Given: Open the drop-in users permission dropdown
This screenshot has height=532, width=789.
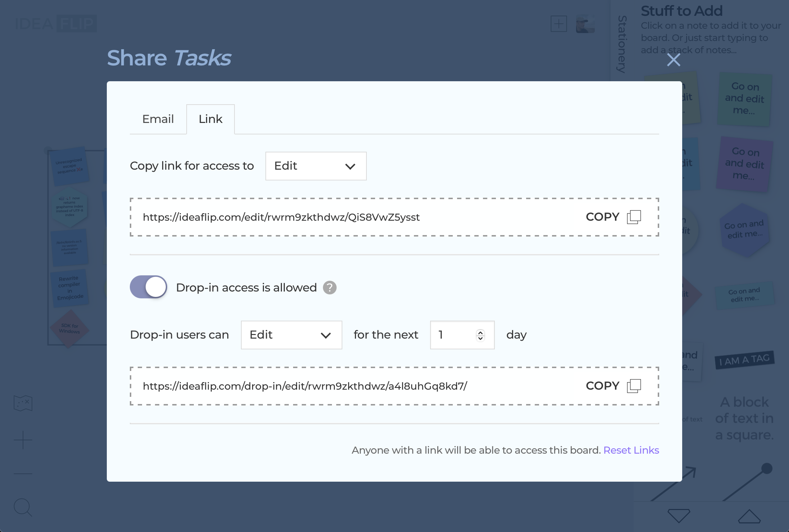Looking at the screenshot, I should click(x=291, y=335).
